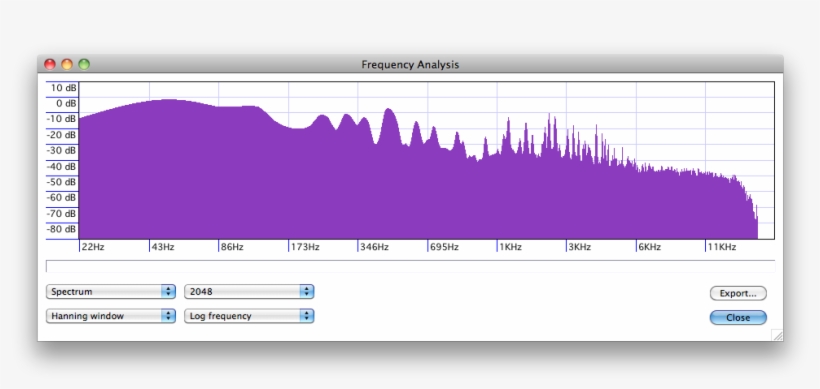Click the -80 dB scale label

pyautogui.click(x=62, y=229)
